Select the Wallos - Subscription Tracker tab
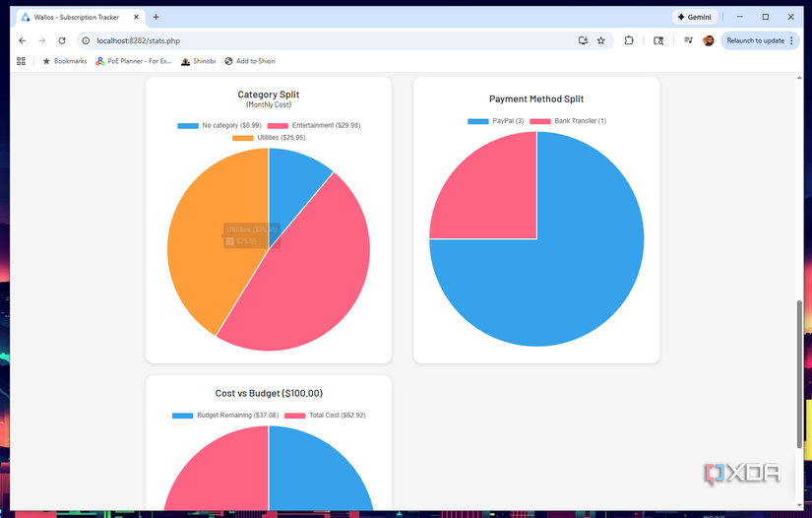This screenshot has width=812, height=518. [82, 17]
